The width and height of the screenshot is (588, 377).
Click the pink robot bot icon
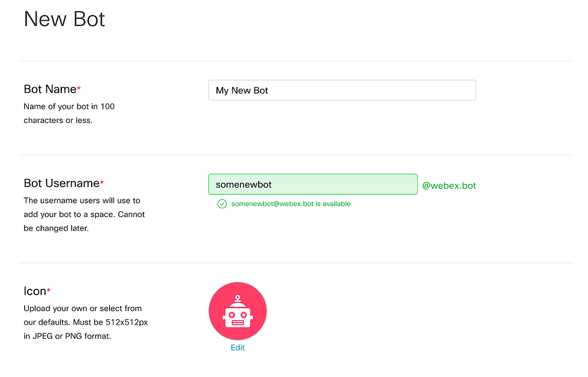(x=238, y=311)
